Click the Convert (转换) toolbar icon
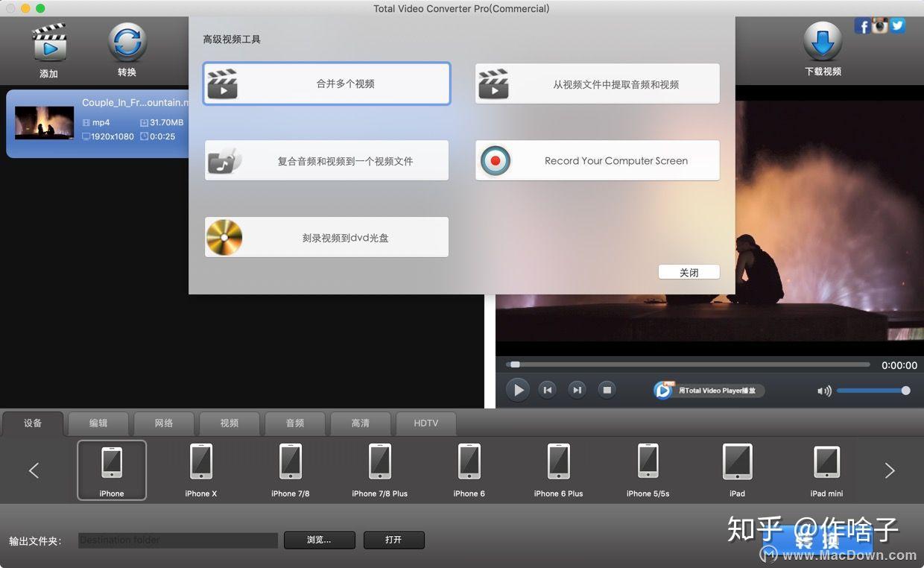The height and width of the screenshot is (568, 924). (127, 42)
